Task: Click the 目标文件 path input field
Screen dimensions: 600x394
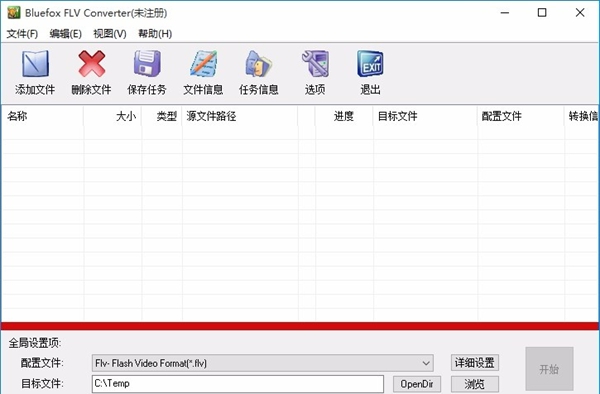Action: (x=238, y=384)
